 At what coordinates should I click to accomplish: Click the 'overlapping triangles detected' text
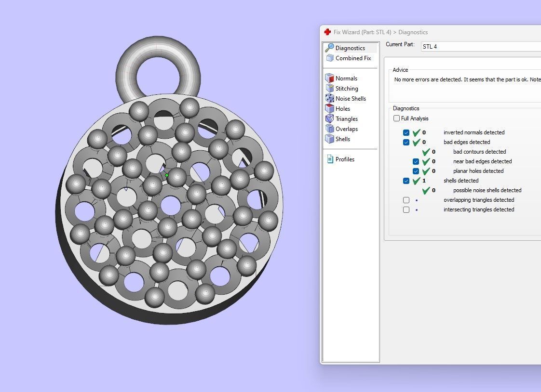point(478,200)
